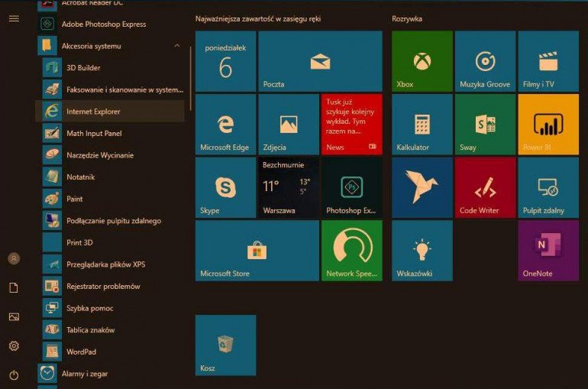Open the Poczta mail tile
Viewport: 588px width, 389px height.
[320, 61]
